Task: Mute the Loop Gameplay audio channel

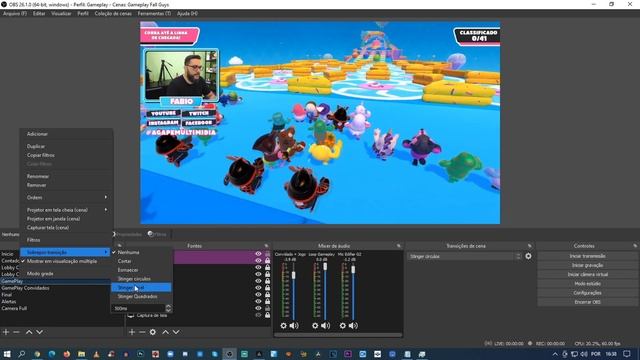Action: [325, 326]
